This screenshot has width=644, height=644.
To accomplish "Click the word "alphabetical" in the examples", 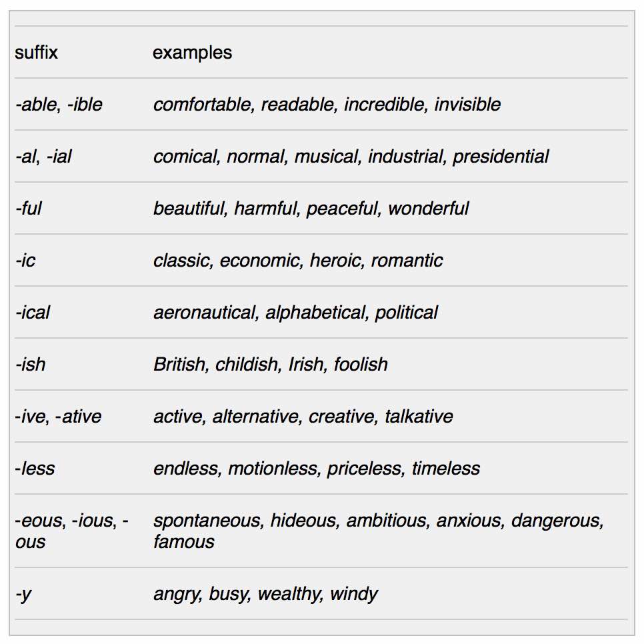I will pyautogui.click(x=316, y=313).
